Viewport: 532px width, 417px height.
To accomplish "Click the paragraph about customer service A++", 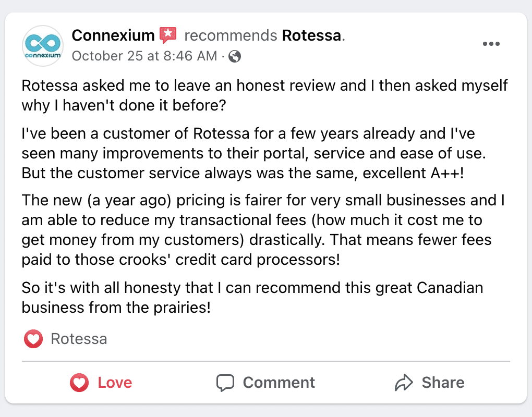I will pyautogui.click(x=254, y=153).
